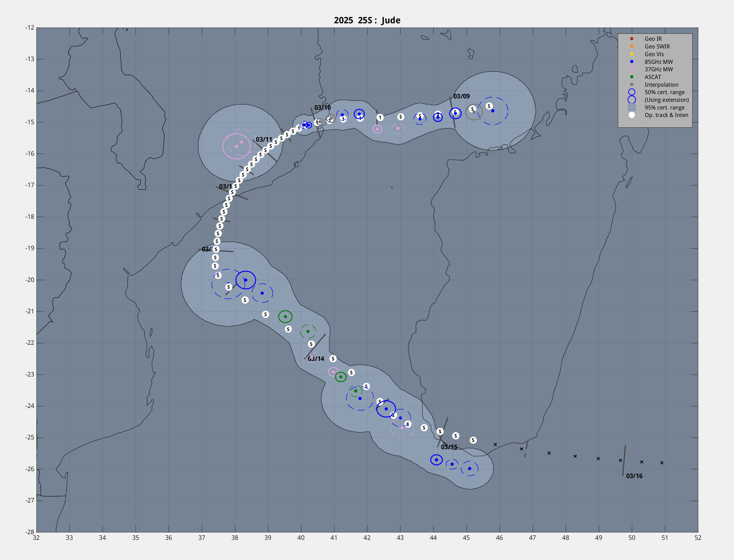Click the orange Geo SWIR legend dot
Image resolution: width=734 pixels, height=560 pixels.
pos(632,46)
